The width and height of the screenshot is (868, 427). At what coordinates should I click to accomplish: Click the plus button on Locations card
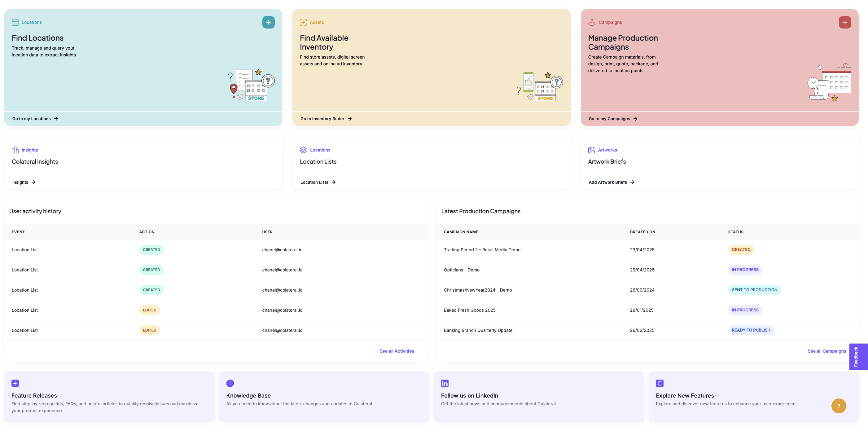[268, 22]
